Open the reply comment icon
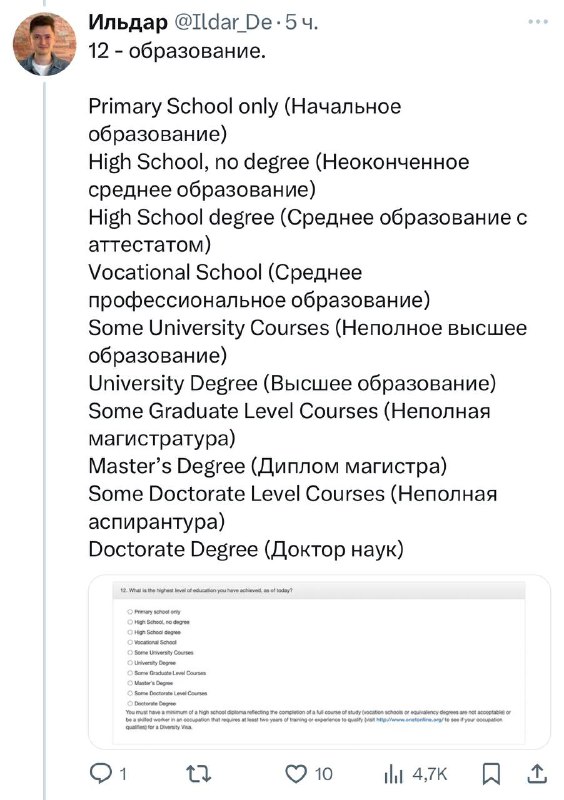Screen dimensions: 564x800 (x=101, y=773)
